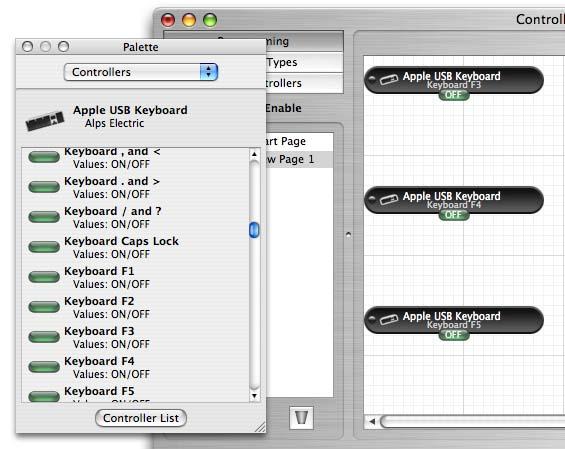Toggle the OFF state badge of Keyboard F4 node
Image resolution: width=565 pixels, height=449 pixels.
point(454,215)
